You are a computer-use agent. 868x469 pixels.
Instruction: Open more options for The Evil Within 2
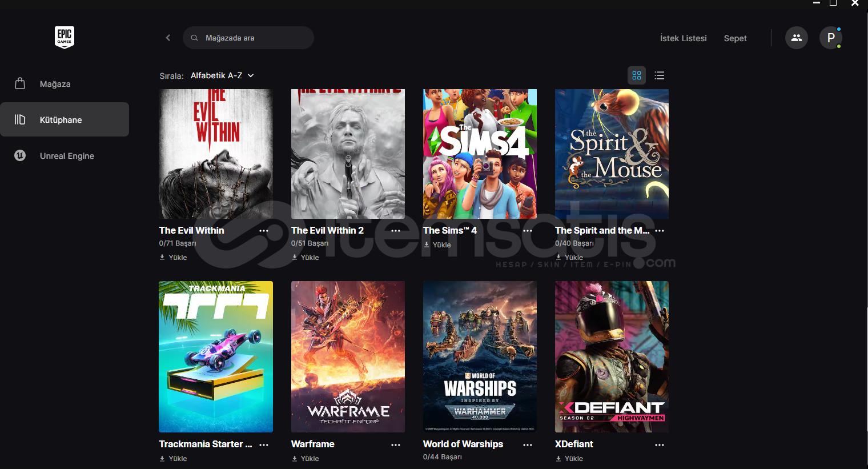396,231
